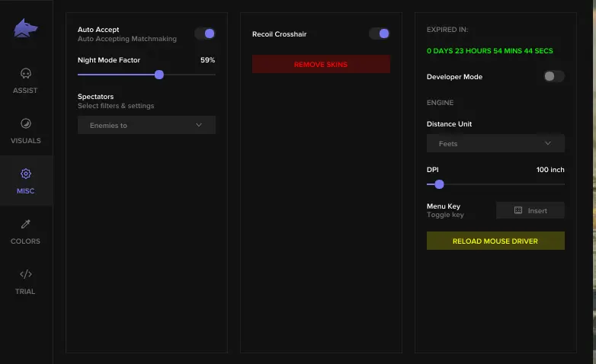Screen dimensions: 596x364
Task: Click the 59% Night Mode value
Action: pyautogui.click(x=207, y=59)
